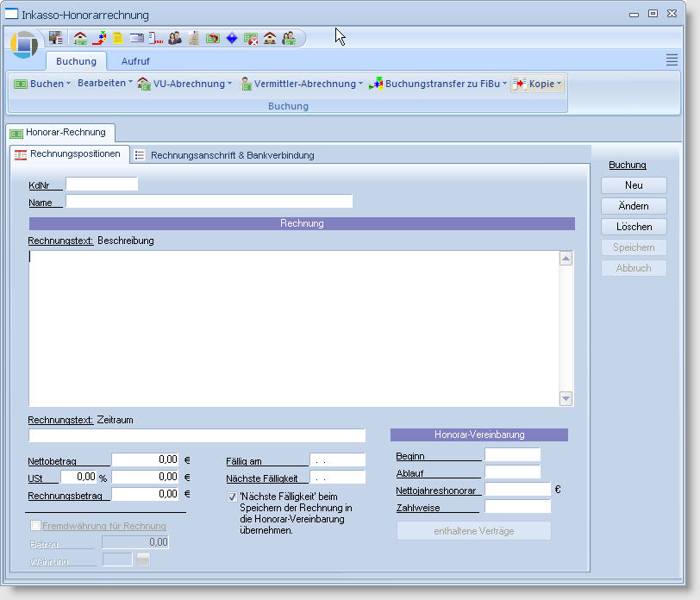Click the yellow note icon in quick toolbar
Screen dimensions: 700x600
(x=118, y=38)
